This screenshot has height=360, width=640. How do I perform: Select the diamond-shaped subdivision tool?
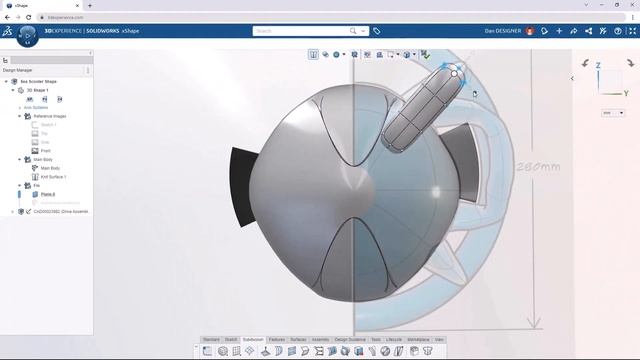point(249,351)
